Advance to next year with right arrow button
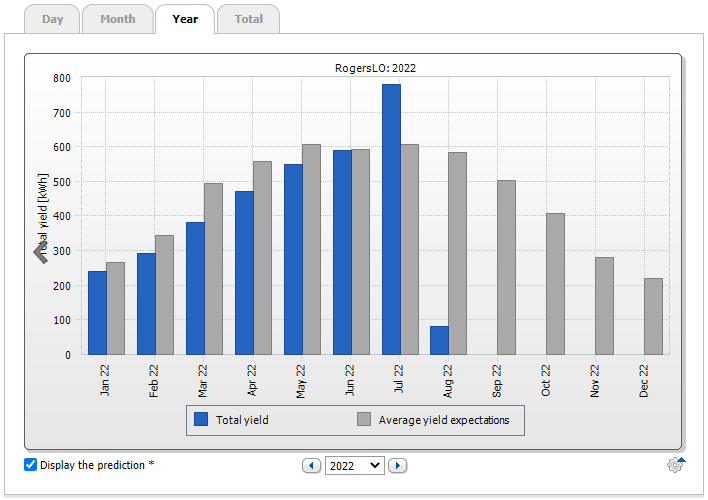 point(397,465)
